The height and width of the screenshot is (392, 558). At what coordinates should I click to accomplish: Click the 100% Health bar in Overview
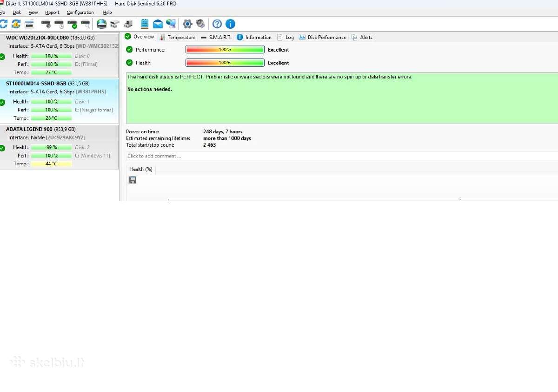click(225, 63)
